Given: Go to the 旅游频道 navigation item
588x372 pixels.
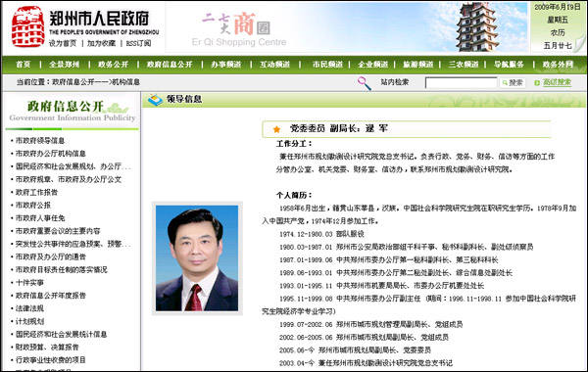Looking at the screenshot, I should pyautogui.click(x=418, y=65).
